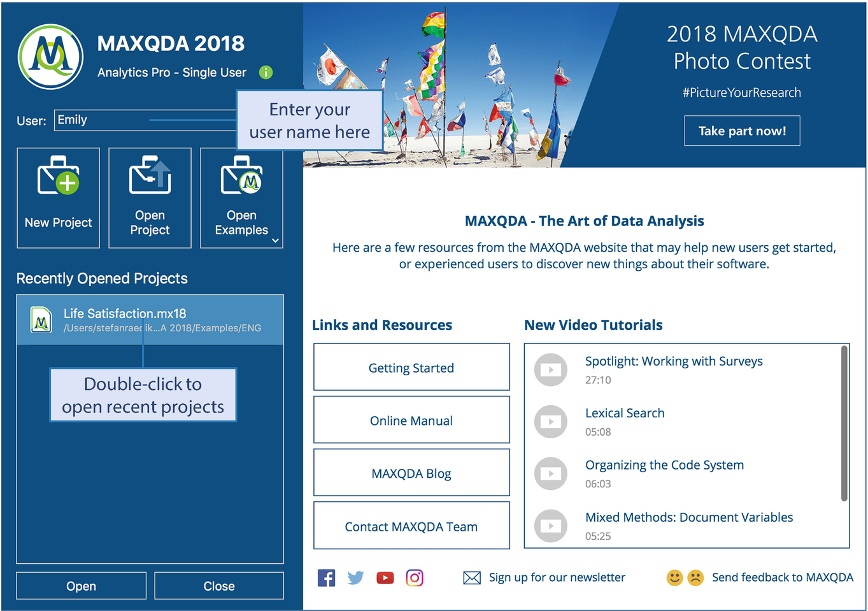Play the Spotlight: Working with Surveys video
This screenshot has width=868, height=611.
(x=551, y=370)
